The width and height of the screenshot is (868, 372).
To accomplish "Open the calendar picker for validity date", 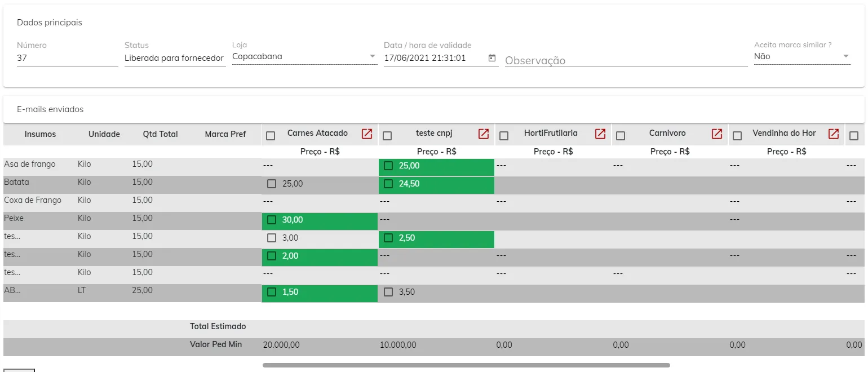I will click(492, 57).
